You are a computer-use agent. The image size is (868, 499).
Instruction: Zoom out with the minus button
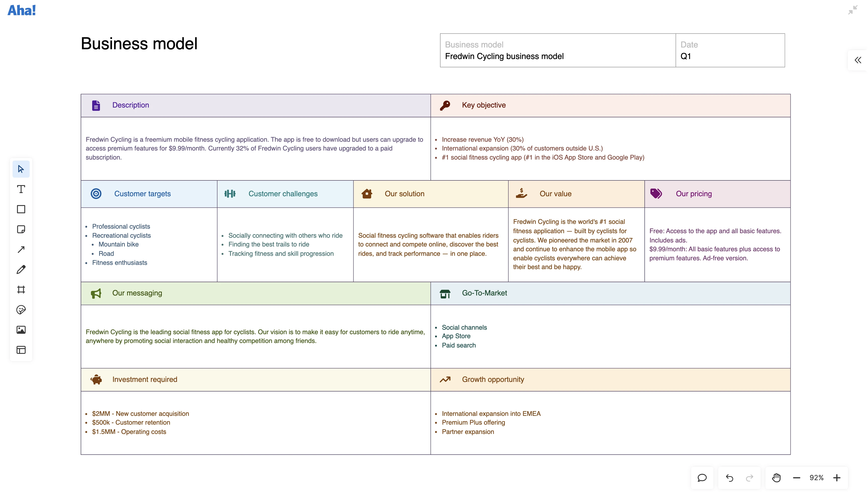point(796,478)
